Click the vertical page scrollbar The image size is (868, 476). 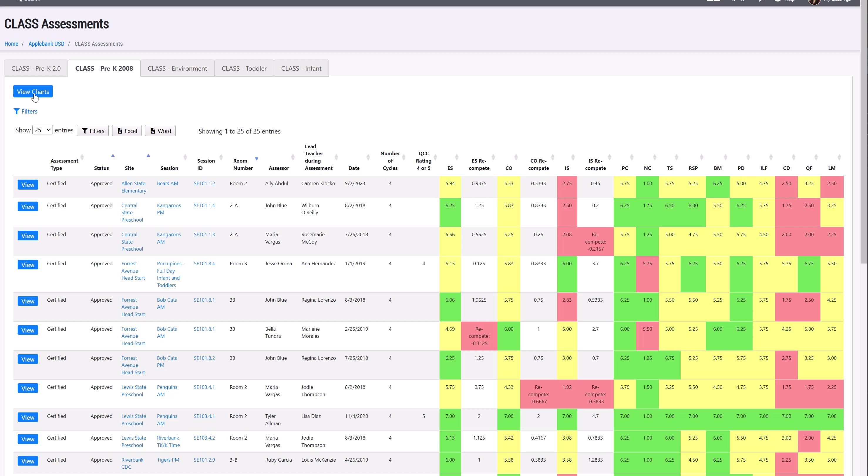[x=864, y=135]
